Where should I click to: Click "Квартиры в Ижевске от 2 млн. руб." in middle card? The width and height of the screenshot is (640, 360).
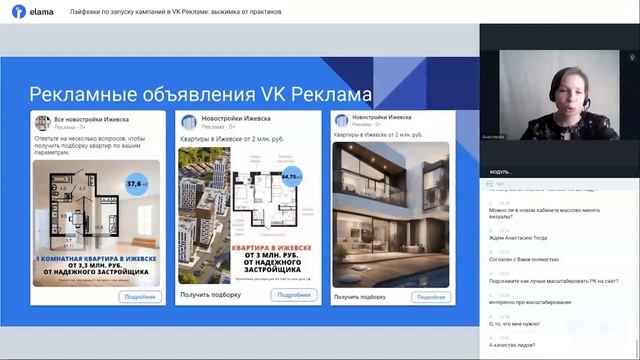(232, 139)
